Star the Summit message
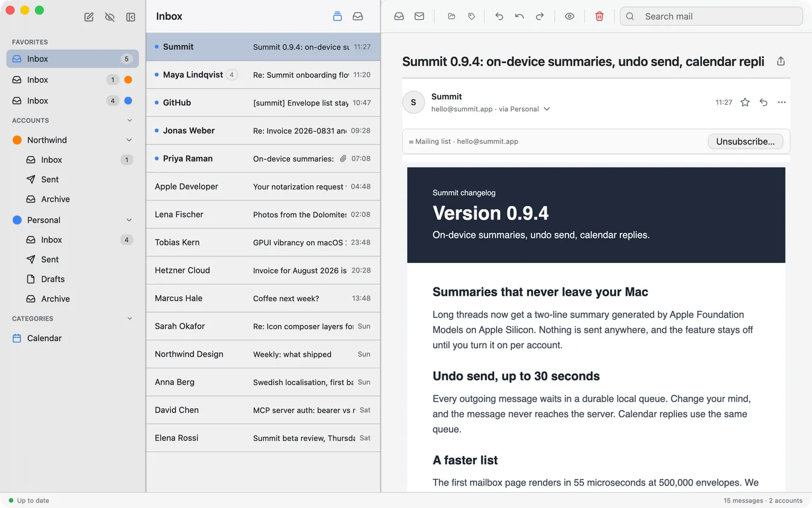 pos(745,102)
